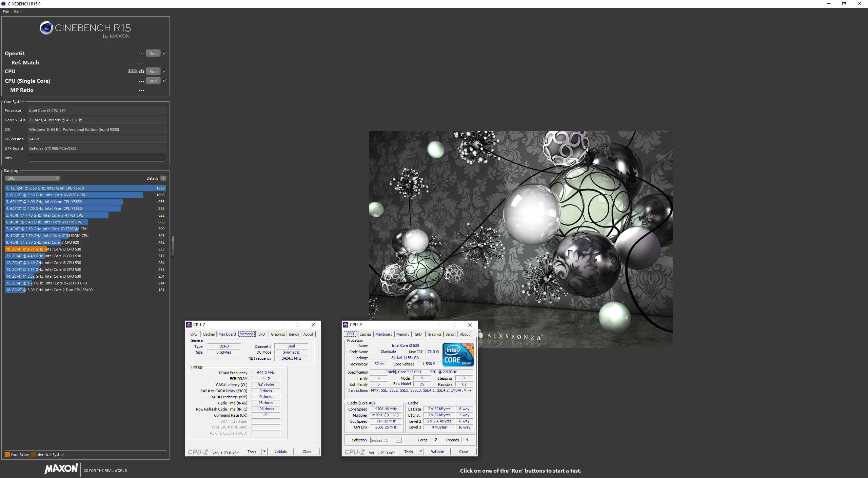The image size is (868, 478).
Task: Click the Core Voltage 1.536 V value
Action: [x=429, y=364]
